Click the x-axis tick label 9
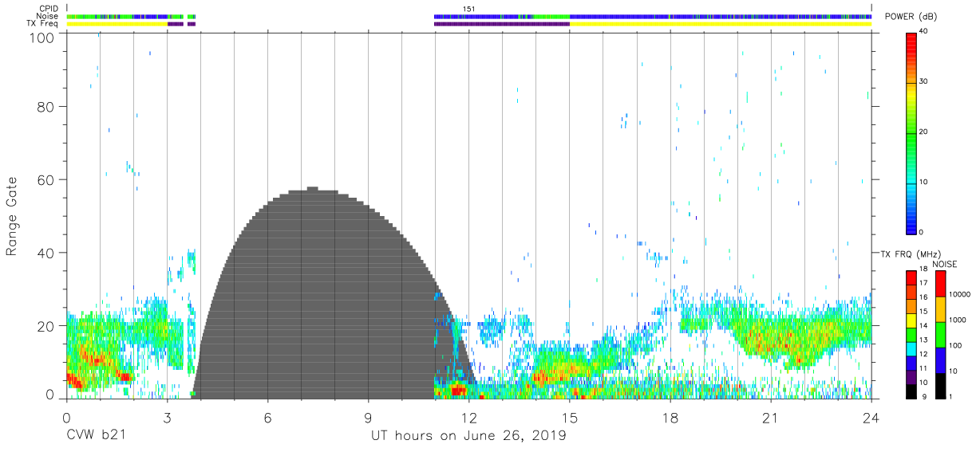Screen dimensions: 980x452 [368, 417]
